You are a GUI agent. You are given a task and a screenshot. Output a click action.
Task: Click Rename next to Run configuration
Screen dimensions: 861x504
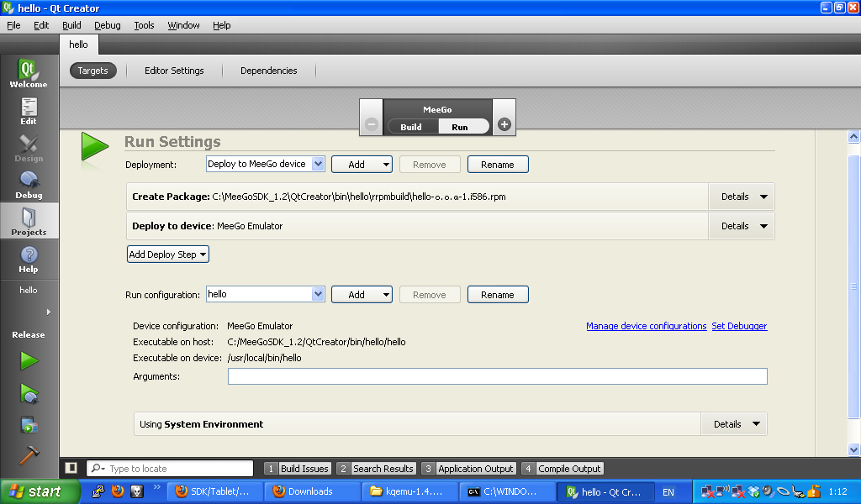(x=498, y=295)
